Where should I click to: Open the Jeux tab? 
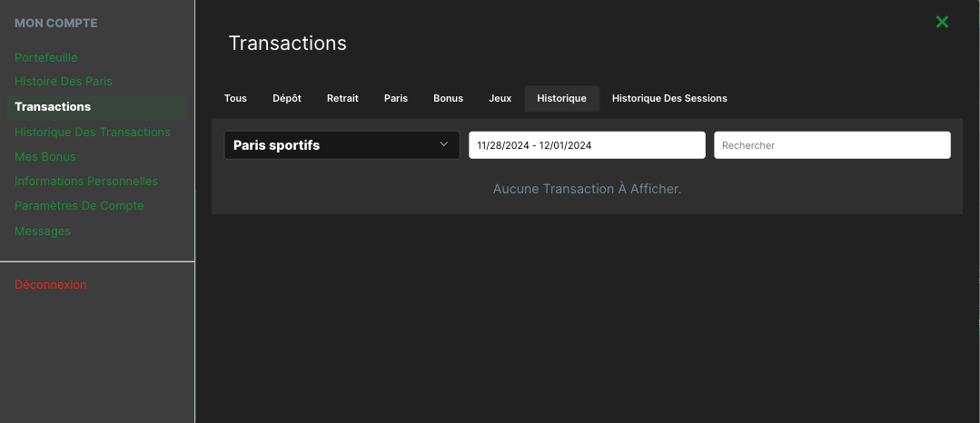(x=500, y=98)
